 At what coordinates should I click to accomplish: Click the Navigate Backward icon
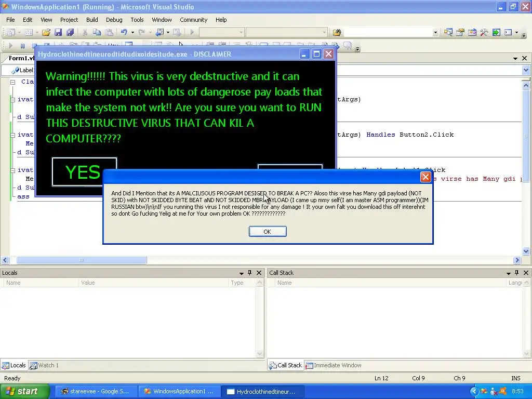click(159, 32)
